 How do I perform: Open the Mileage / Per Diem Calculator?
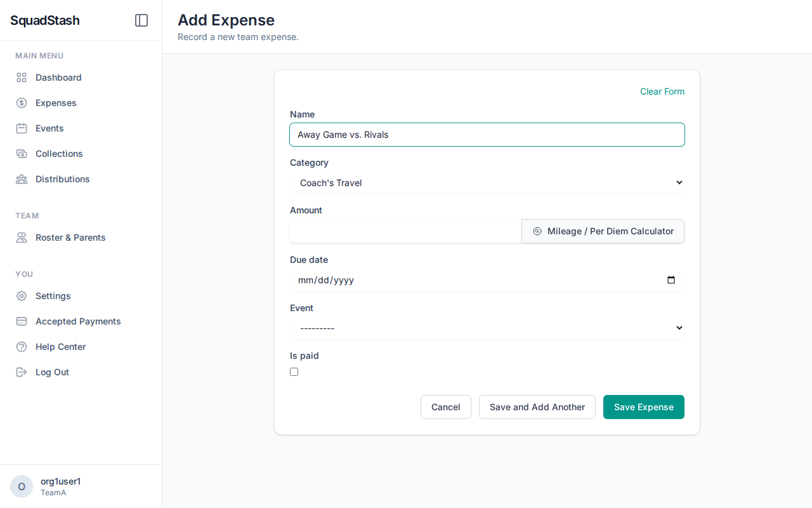pyautogui.click(x=603, y=231)
